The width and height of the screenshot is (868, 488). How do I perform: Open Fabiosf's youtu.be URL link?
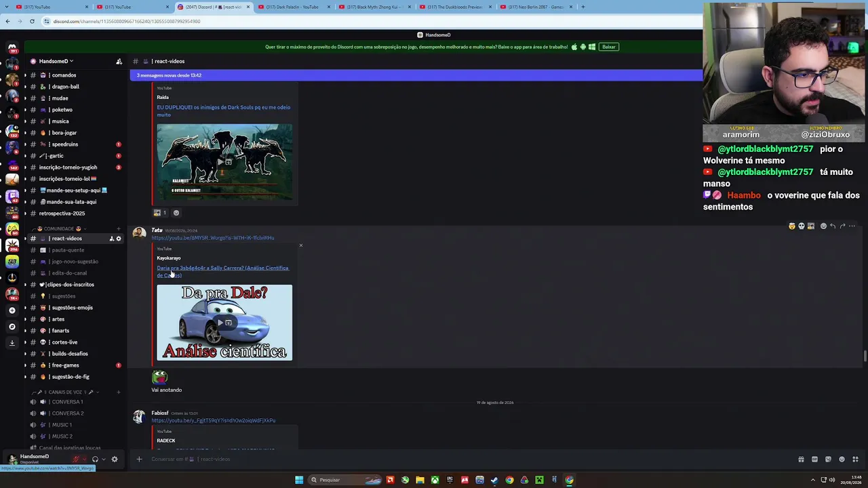(x=213, y=420)
